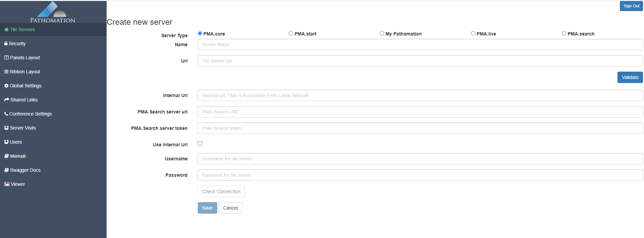
Task: Click the Pathomation logo in sidebar
Action: point(53,12)
